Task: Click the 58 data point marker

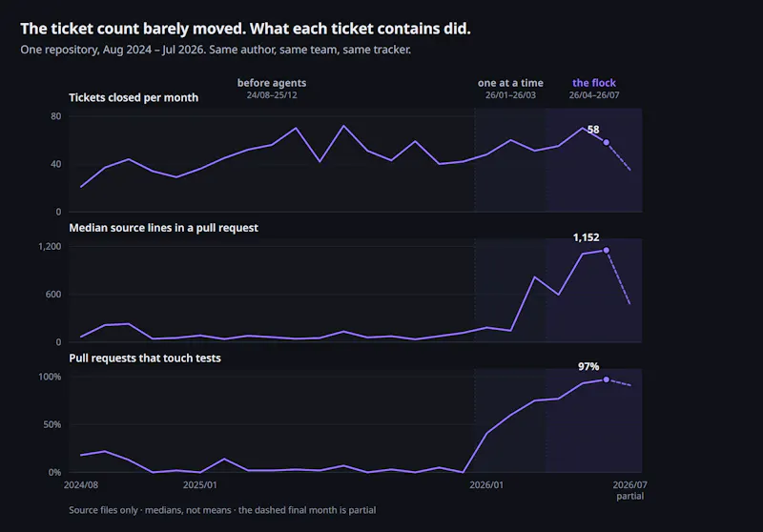Action: (606, 142)
